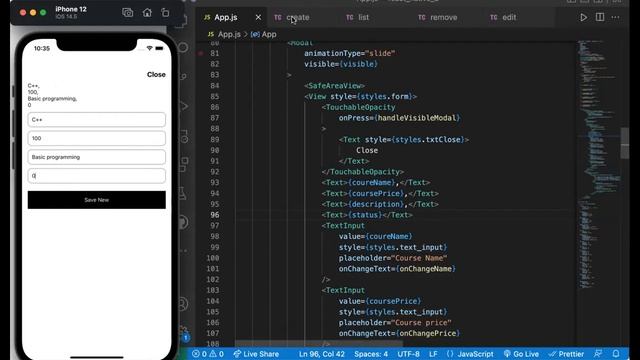Screen dimensions: 640x360
Task: Tap the Save New button
Action: [97, 200]
